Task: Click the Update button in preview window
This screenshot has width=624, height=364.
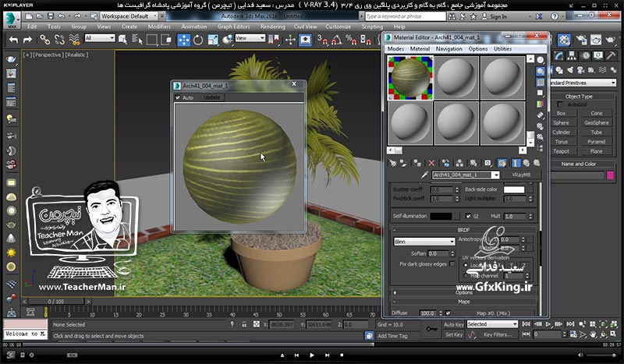Action: click(x=211, y=97)
